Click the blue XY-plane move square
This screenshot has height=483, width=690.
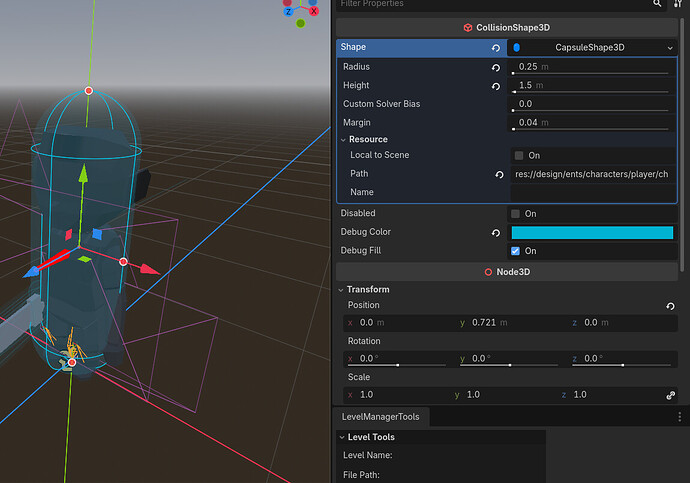[x=97, y=234]
